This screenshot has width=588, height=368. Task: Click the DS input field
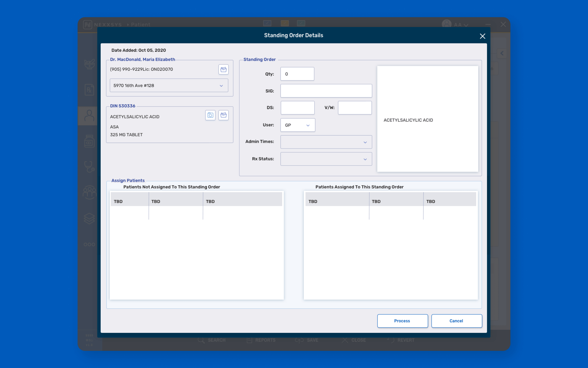(x=297, y=108)
